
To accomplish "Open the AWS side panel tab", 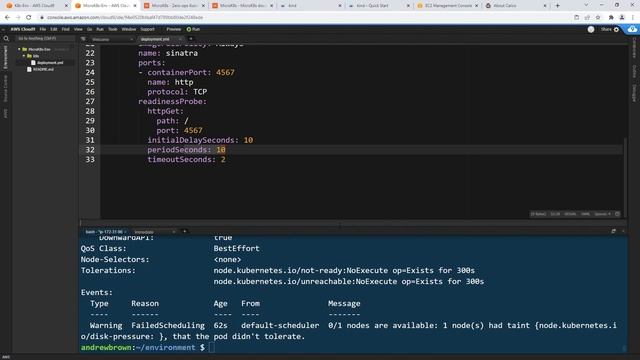I will click(6, 113).
